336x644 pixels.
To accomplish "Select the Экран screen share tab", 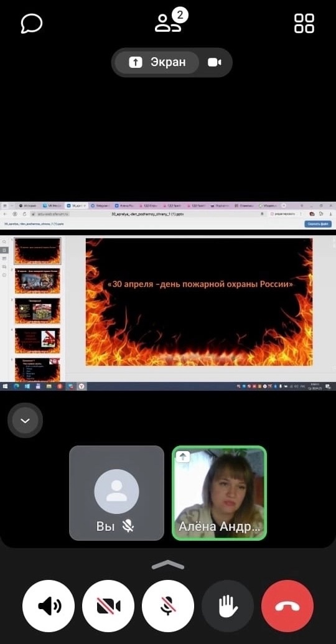I will (x=157, y=62).
